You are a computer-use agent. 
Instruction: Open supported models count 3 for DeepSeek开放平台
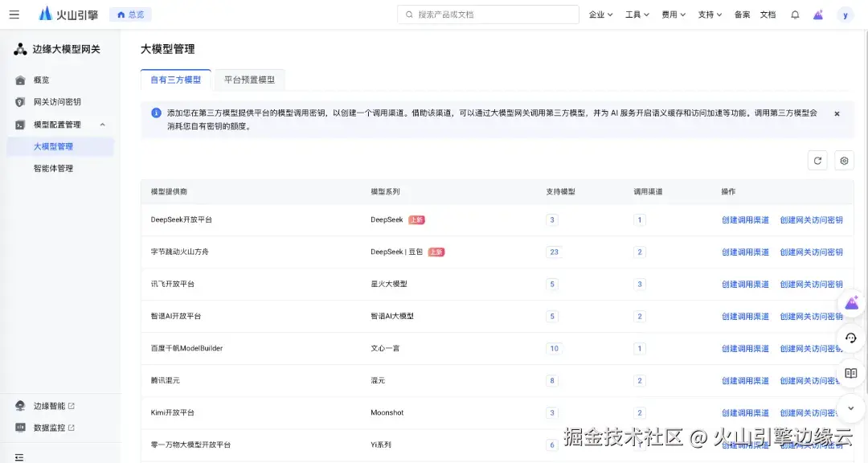click(x=552, y=220)
